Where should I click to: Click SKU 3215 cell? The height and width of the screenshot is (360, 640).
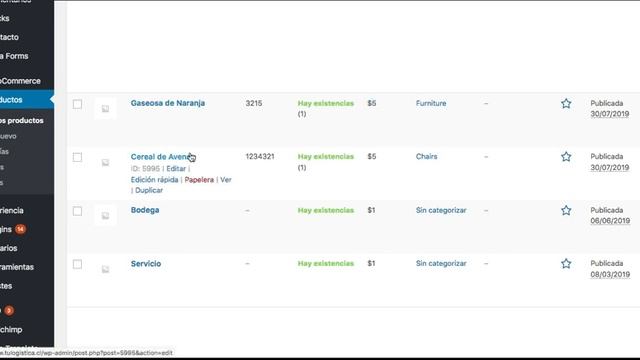(x=254, y=103)
